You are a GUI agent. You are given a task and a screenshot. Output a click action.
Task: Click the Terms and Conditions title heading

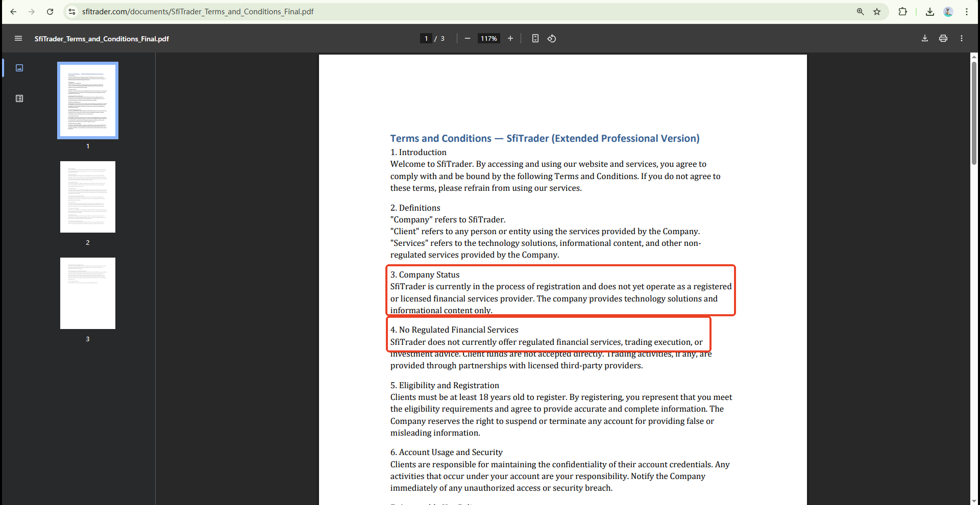pos(545,138)
